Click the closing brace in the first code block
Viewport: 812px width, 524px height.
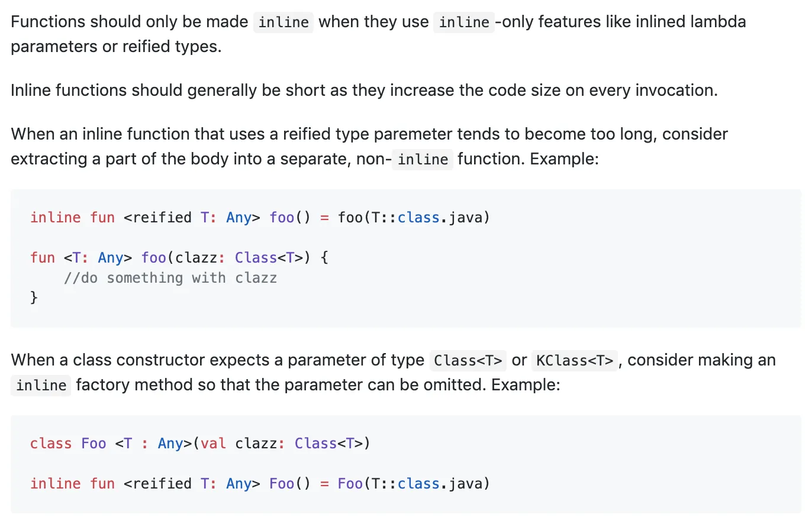[x=34, y=297]
